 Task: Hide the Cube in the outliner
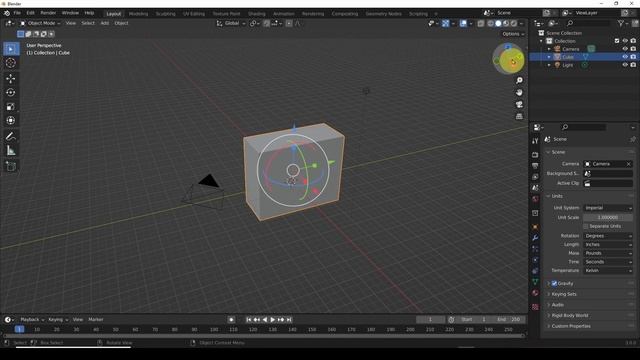[625, 57]
